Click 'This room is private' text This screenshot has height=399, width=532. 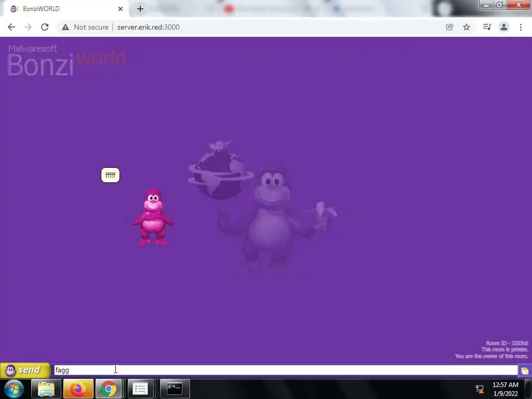[504, 350]
